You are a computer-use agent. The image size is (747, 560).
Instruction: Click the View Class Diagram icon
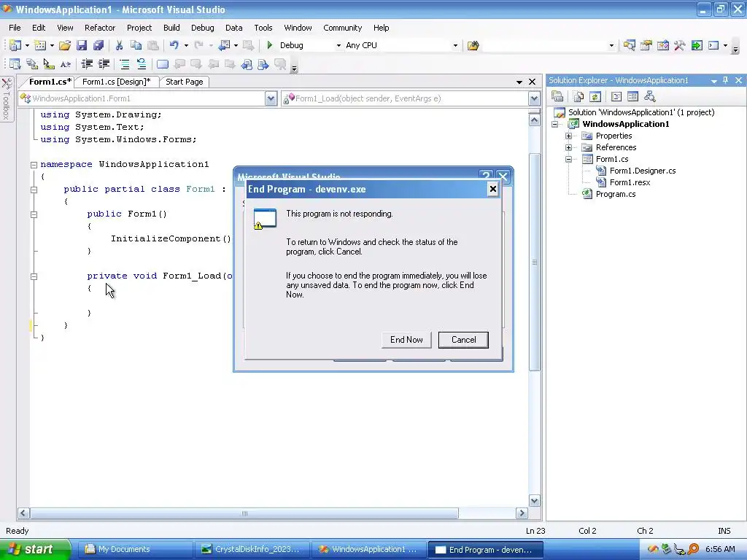tap(650, 97)
